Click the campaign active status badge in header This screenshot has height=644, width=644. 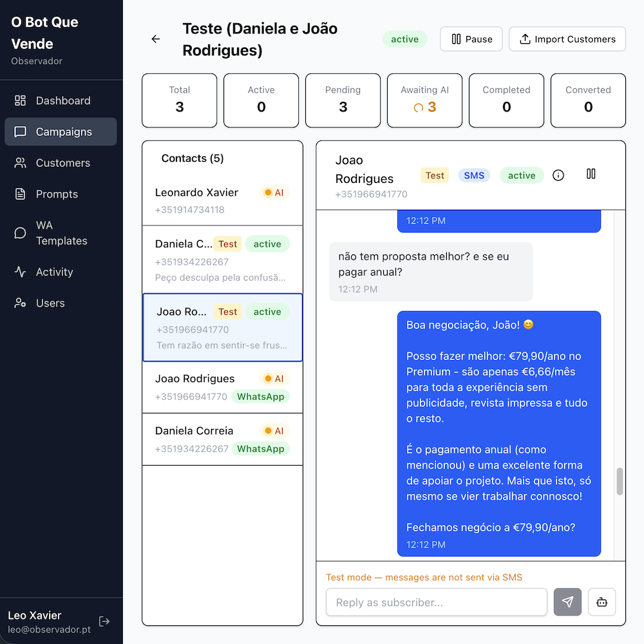pyautogui.click(x=404, y=39)
